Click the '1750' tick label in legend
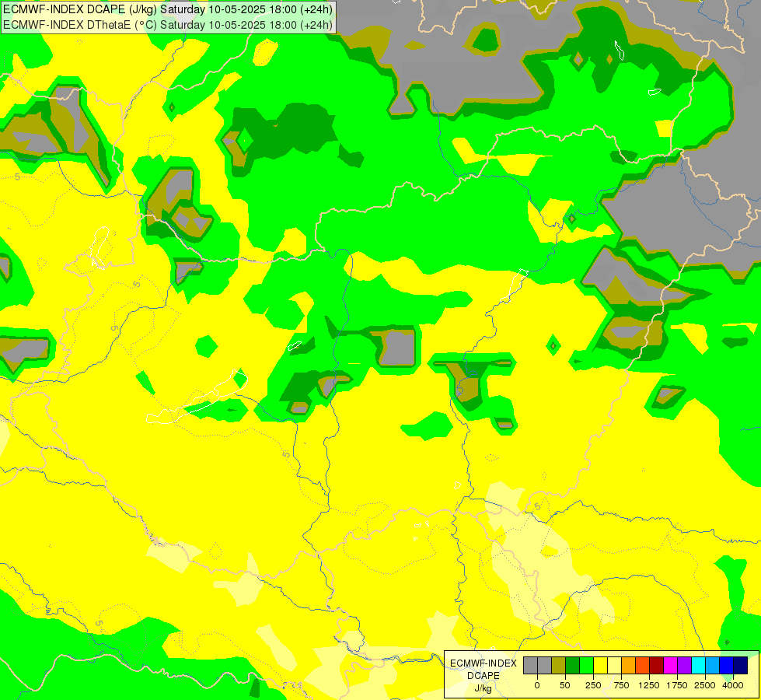This screenshot has height=700, width=761. (x=677, y=685)
